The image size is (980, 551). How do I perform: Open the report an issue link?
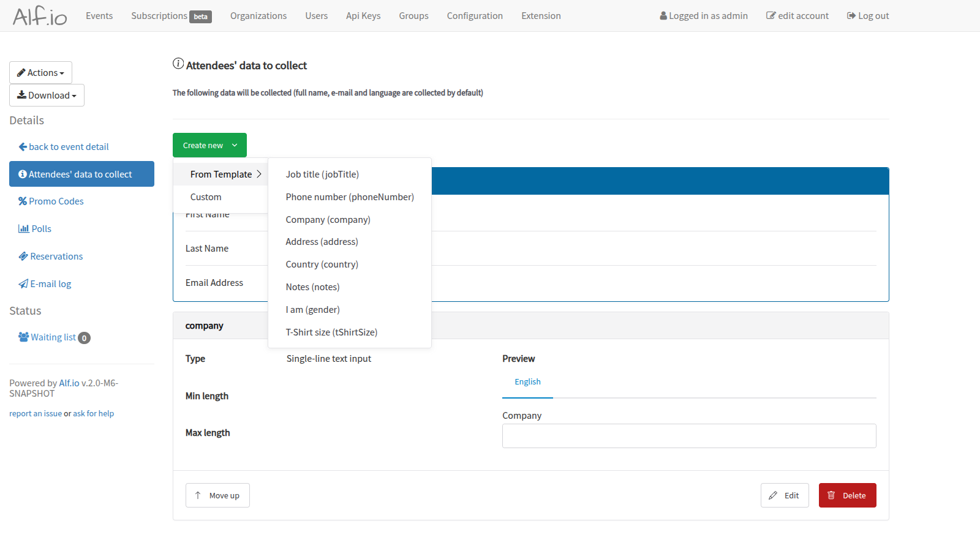click(x=36, y=414)
